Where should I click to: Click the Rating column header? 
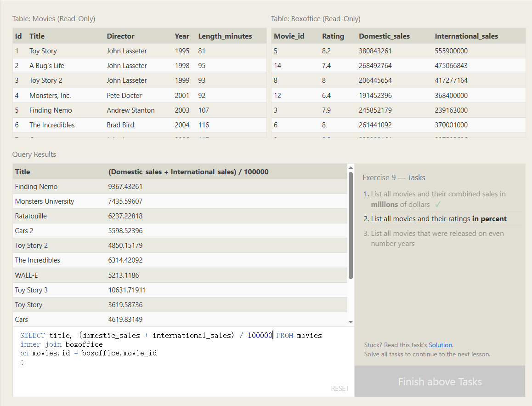point(333,36)
